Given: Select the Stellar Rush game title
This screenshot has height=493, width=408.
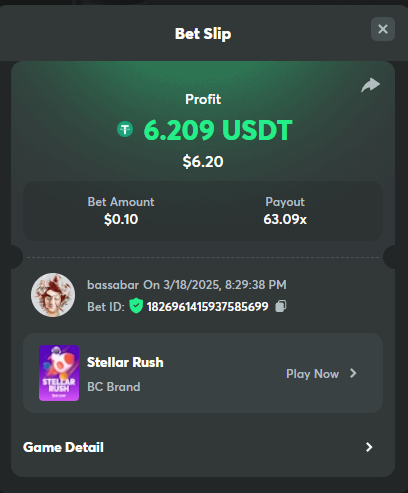Looking at the screenshot, I should click(125, 362).
